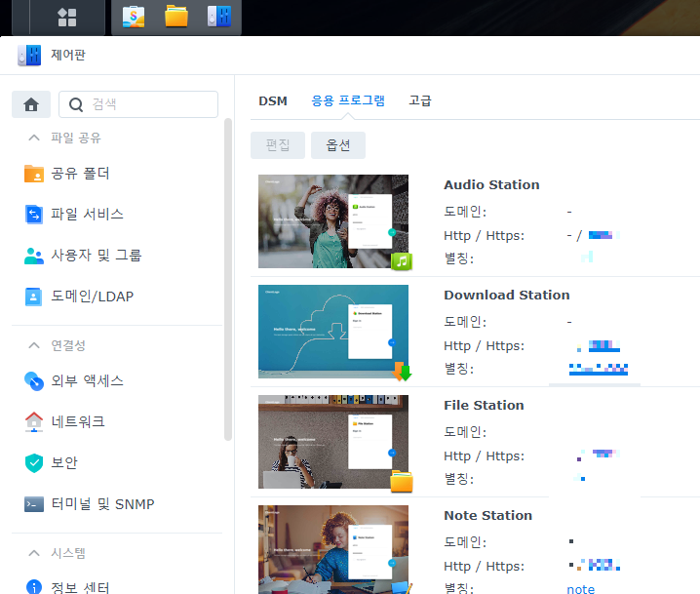Image resolution: width=700 pixels, height=594 pixels.
Task: Open 사용자 및 그룹 icon
Action: pyautogui.click(x=34, y=256)
